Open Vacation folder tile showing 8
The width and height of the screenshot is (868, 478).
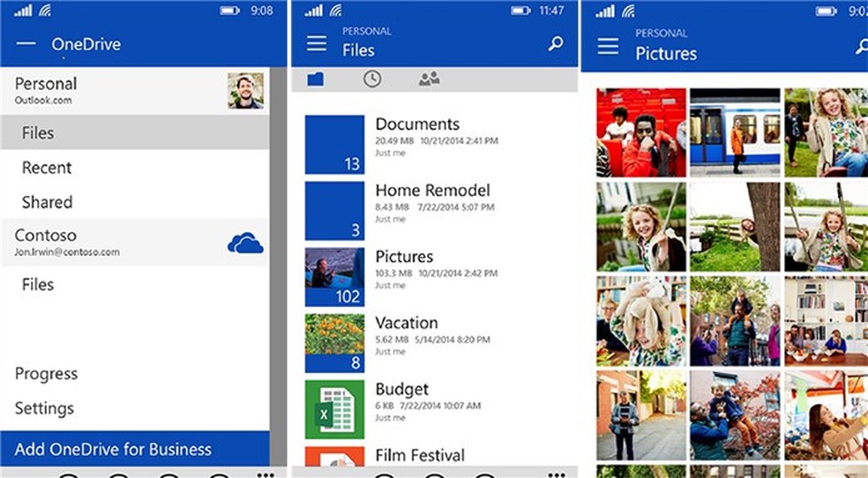point(334,344)
